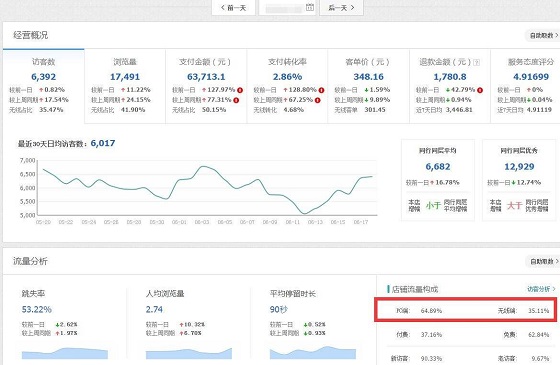
Task: Click the 跳失率 mini trend chart
Action: (65, 353)
